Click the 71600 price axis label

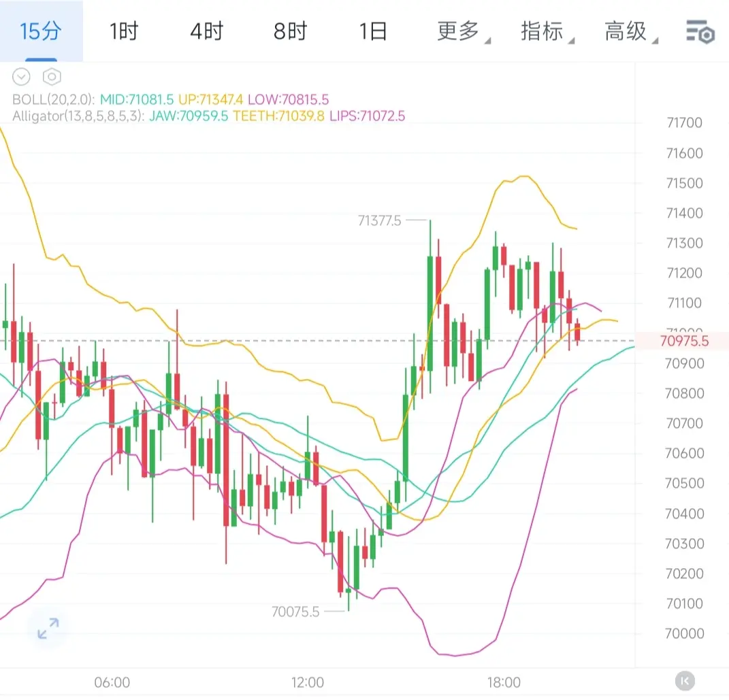pyautogui.click(x=684, y=153)
